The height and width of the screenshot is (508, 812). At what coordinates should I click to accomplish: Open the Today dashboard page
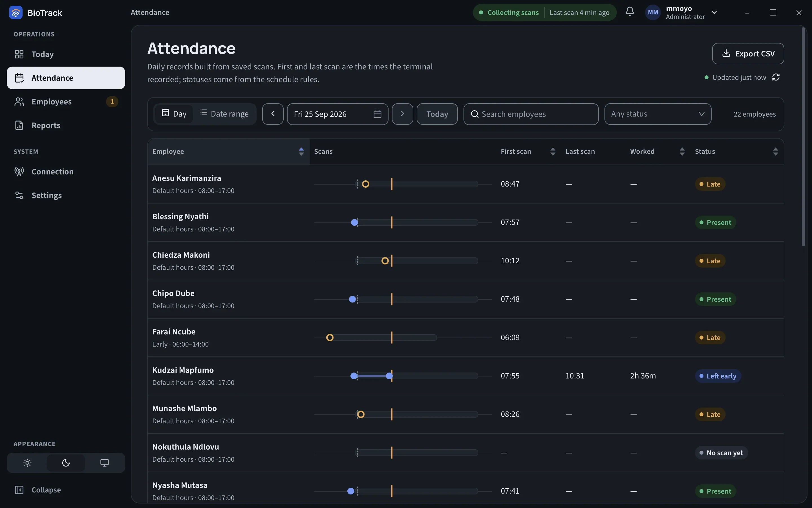(x=66, y=54)
